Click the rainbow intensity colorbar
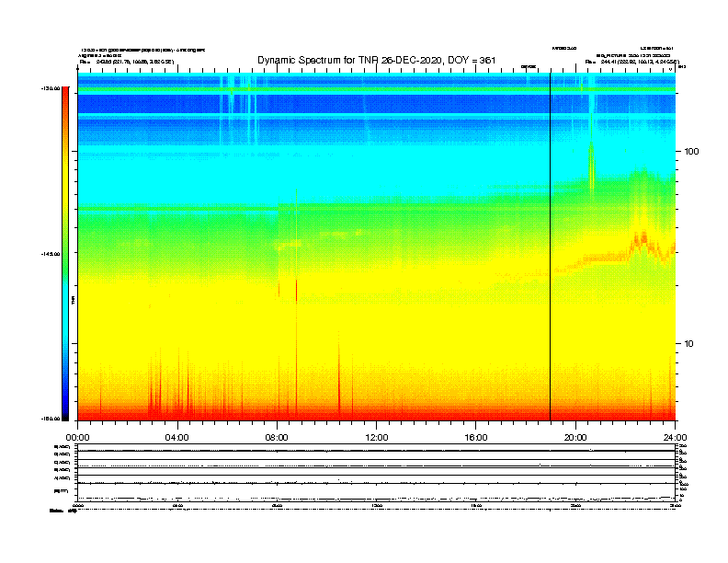This screenshot has width=728, height=563. click(x=65, y=254)
